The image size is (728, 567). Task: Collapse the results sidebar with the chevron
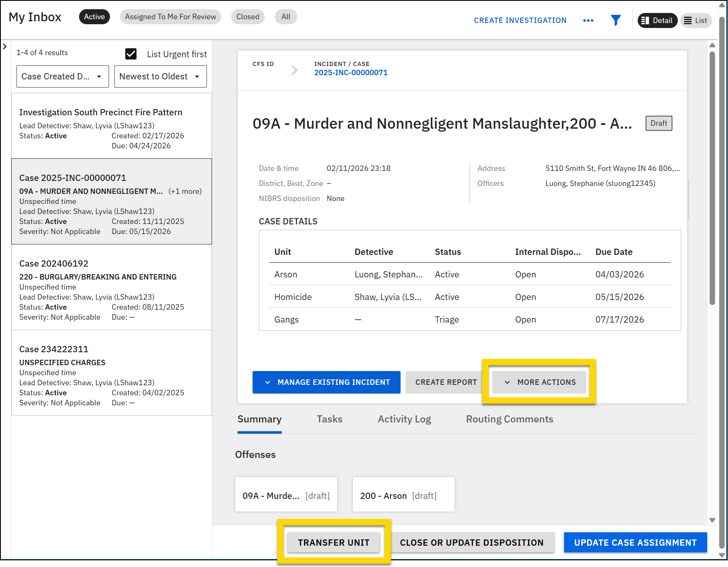click(5, 46)
